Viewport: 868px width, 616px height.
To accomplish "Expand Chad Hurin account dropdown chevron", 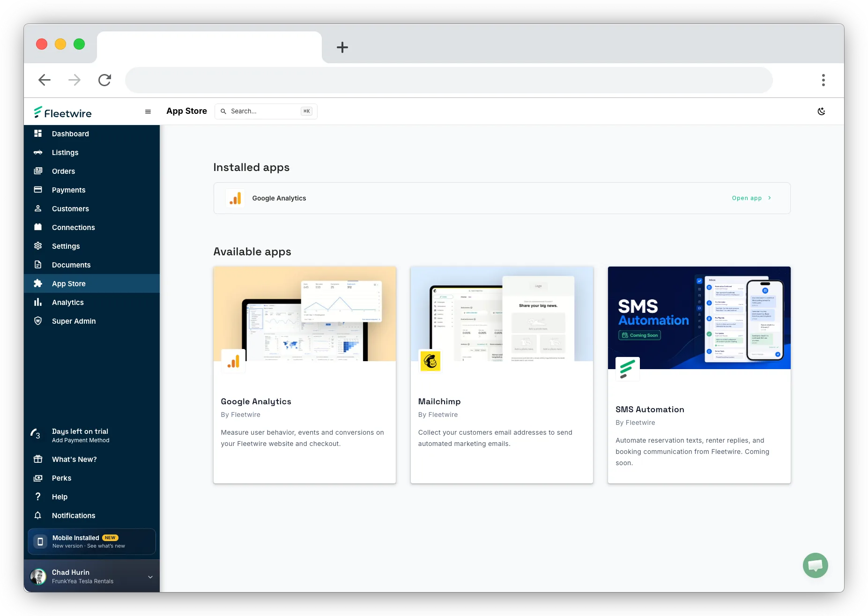I will coord(150,577).
